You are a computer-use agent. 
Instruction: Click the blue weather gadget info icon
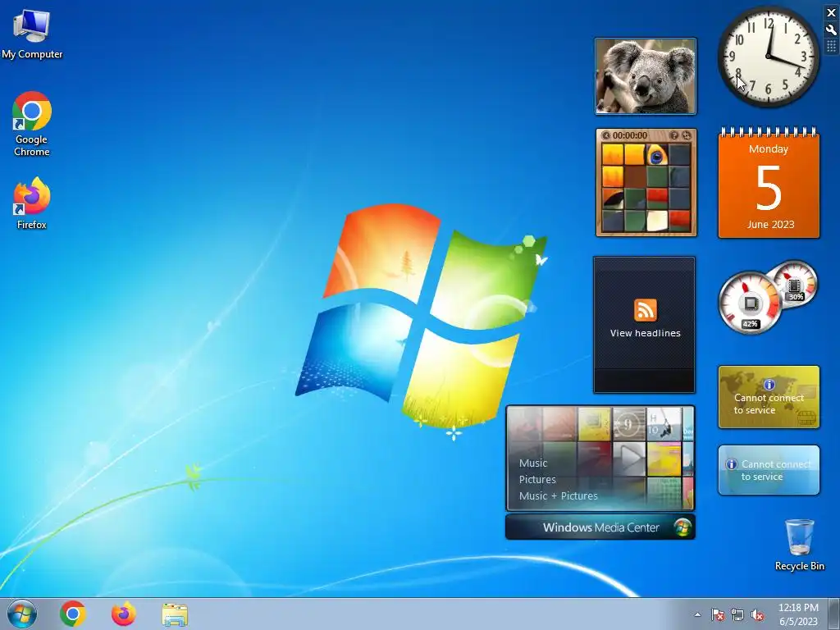coord(731,464)
